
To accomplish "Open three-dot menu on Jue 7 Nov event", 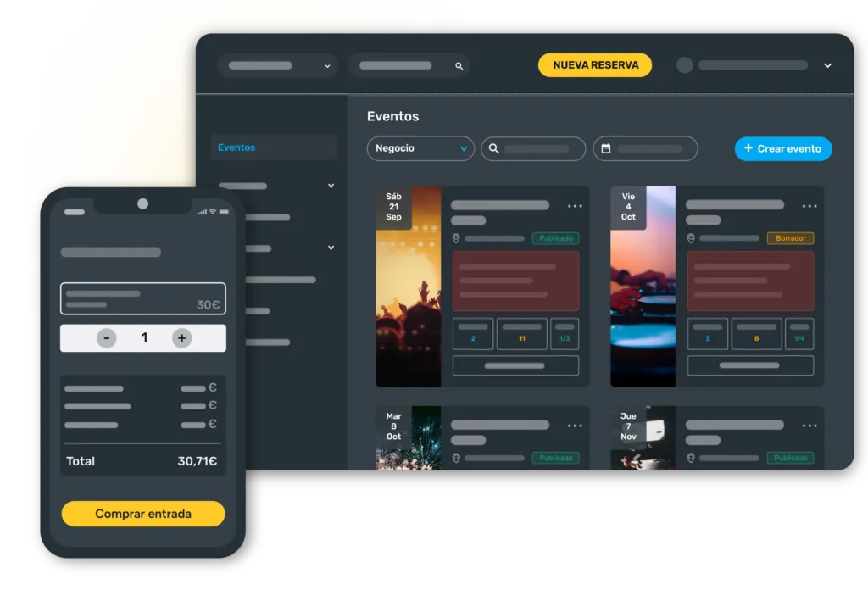I will [810, 426].
